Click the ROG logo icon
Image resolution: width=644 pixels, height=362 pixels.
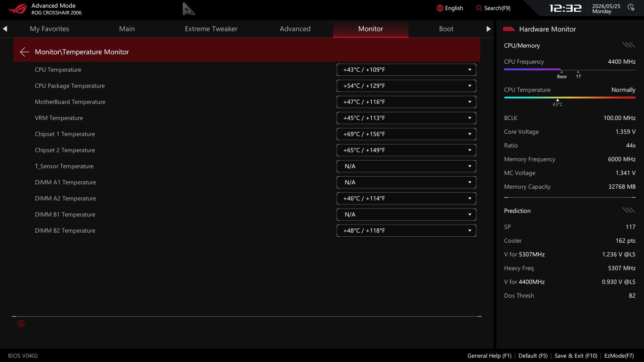pyautogui.click(x=17, y=9)
